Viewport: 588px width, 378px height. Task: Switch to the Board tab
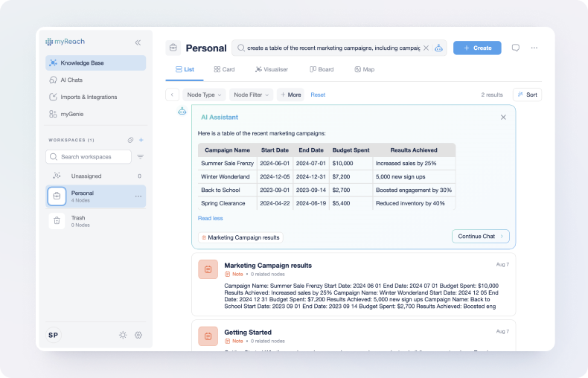[x=322, y=69]
